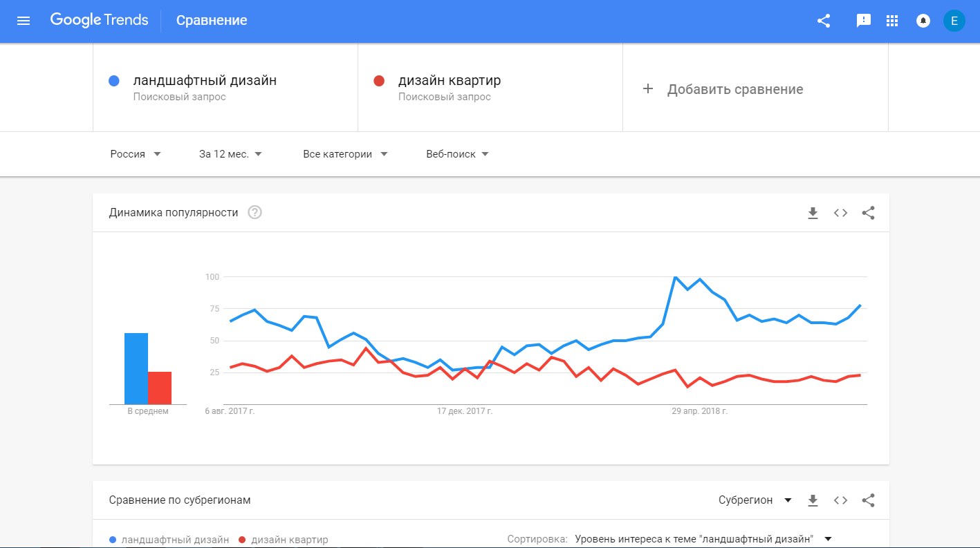Click the share icon in top header
Viewport: 980px width, 548px height.
(824, 21)
